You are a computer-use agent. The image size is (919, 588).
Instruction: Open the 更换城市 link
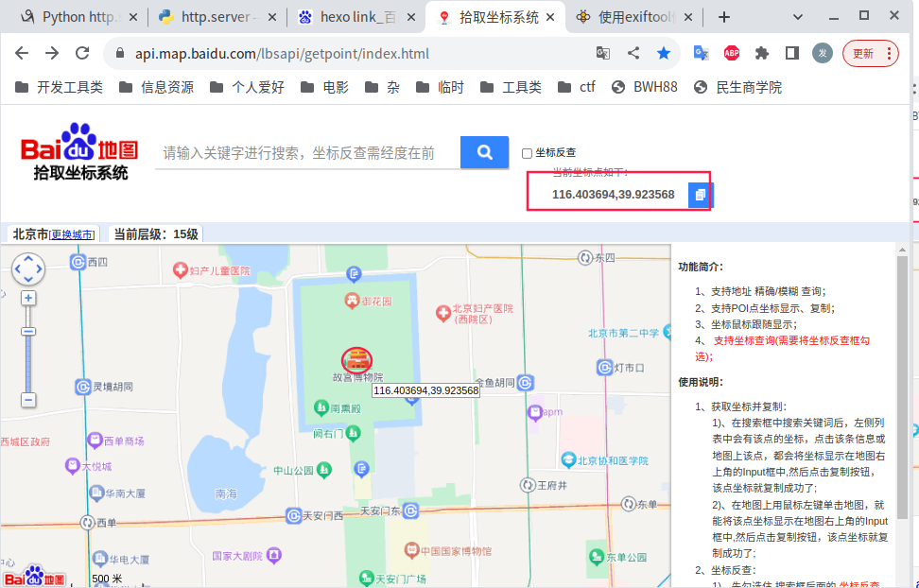click(x=72, y=234)
